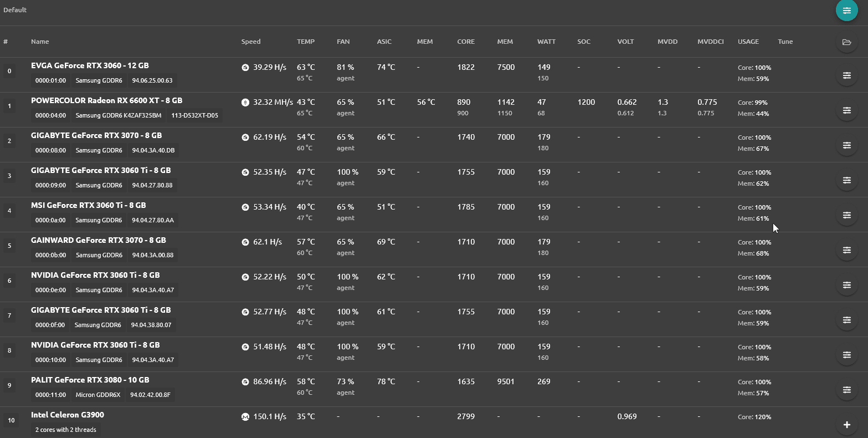This screenshot has height=438, width=868.
Task: Open the teal global tuning settings button
Action: click(x=846, y=10)
